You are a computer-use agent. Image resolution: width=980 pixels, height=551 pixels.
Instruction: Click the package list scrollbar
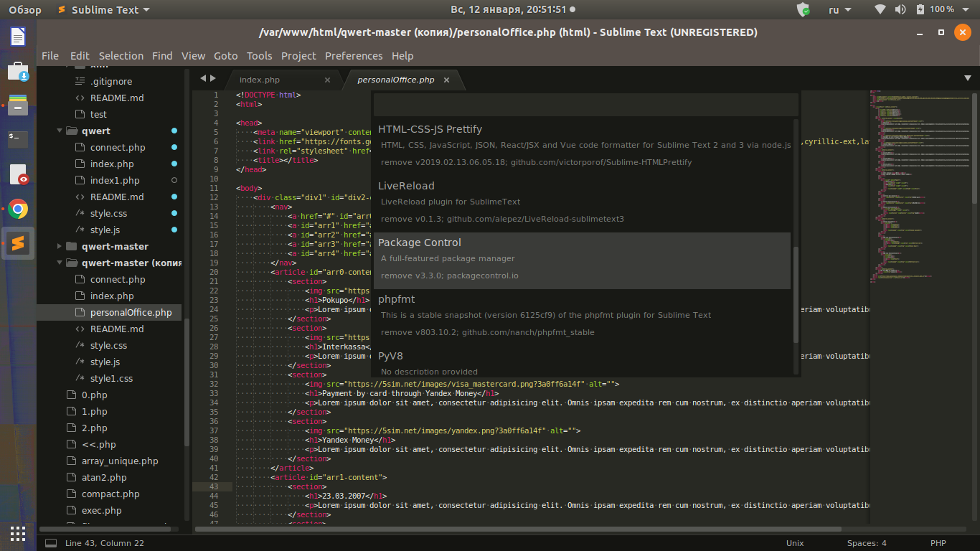pos(796,294)
